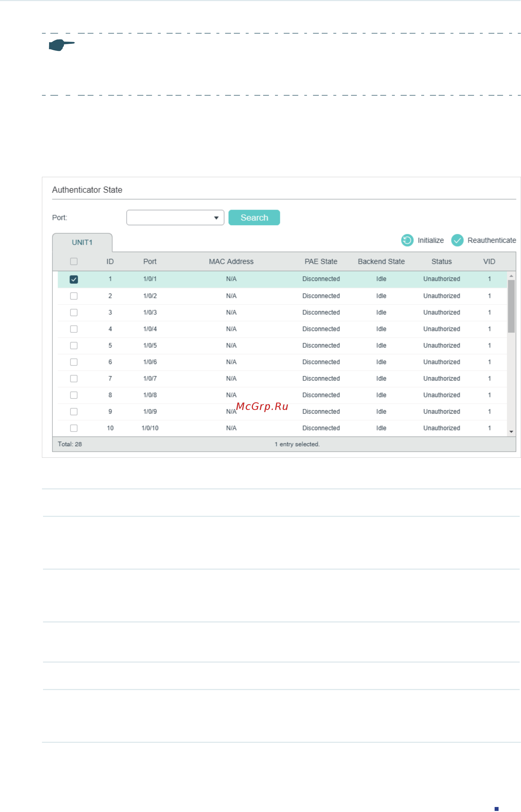Click Unauthorized in row 1/0/2
The width and height of the screenshot is (521, 812).
442,296
